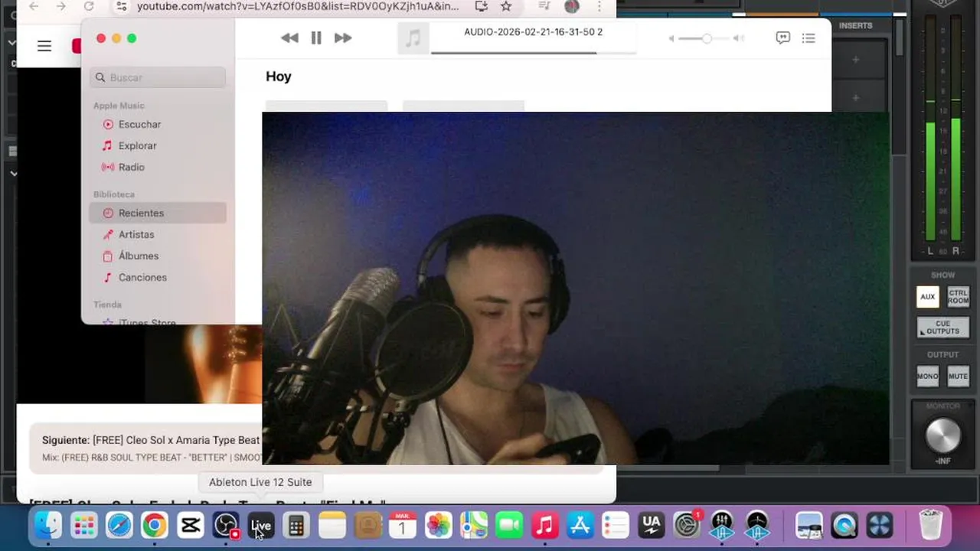Image resolution: width=980 pixels, height=551 pixels.
Task: Click the Chrome back arrow
Action: (34, 6)
